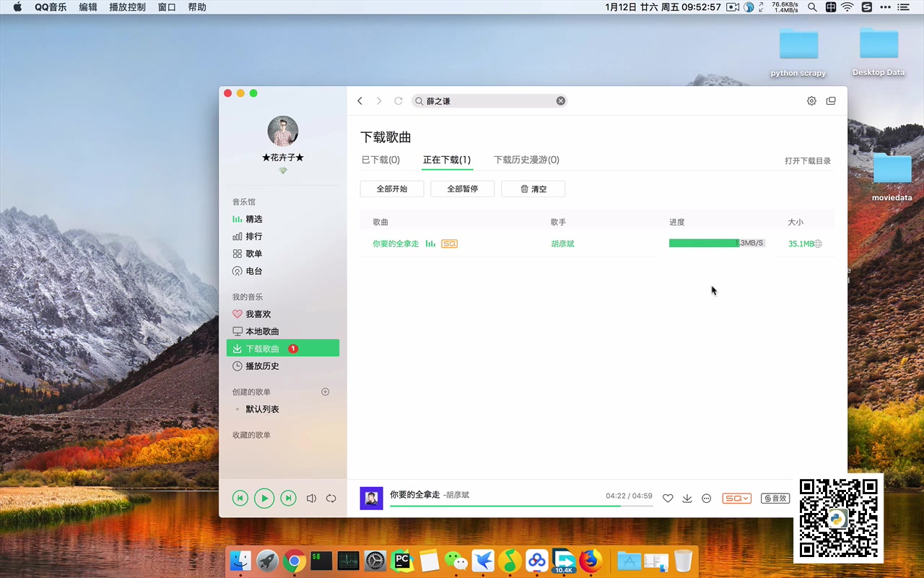Image resolution: width=924 pixels, height=578 pixels.
Task: Select the moviedata desktop folder
Action: click(x=892, y=177)
